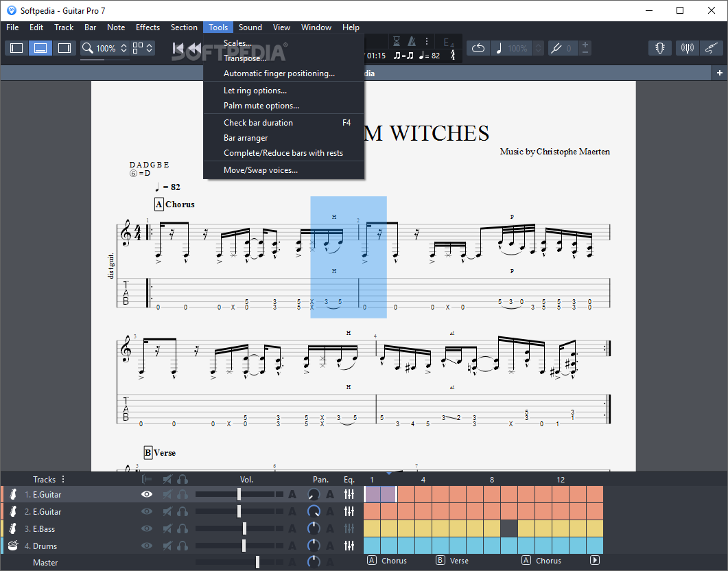728x571 pixels.
Task: Open the Tracks options three-dots menu
Action: [63, 479]
